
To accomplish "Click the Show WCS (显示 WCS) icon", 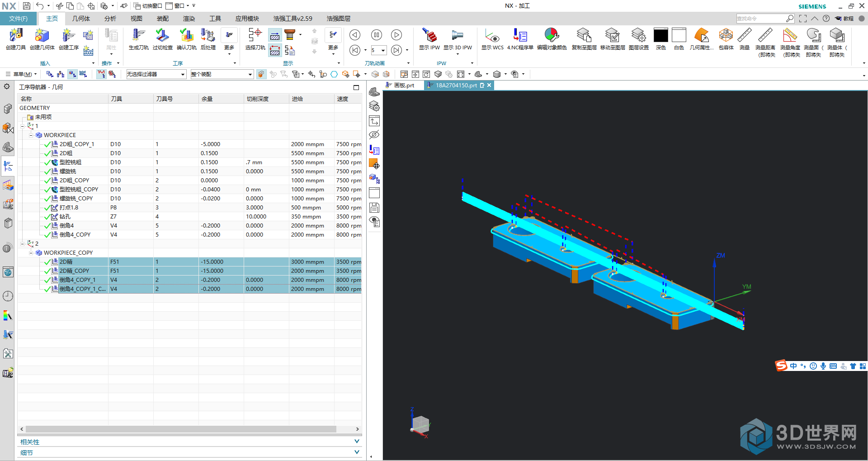I will (x=492, y=35).
